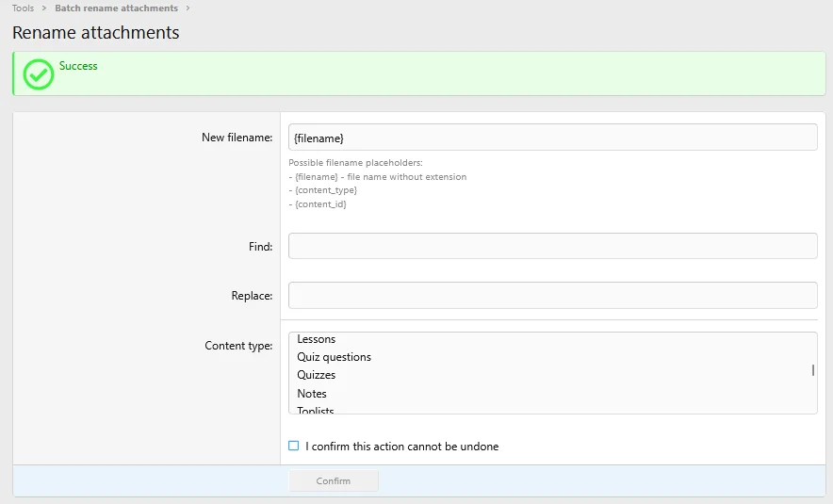The image size is (833, 504).
Task: Click into the Find text field
Action: (x=552, y=246)
